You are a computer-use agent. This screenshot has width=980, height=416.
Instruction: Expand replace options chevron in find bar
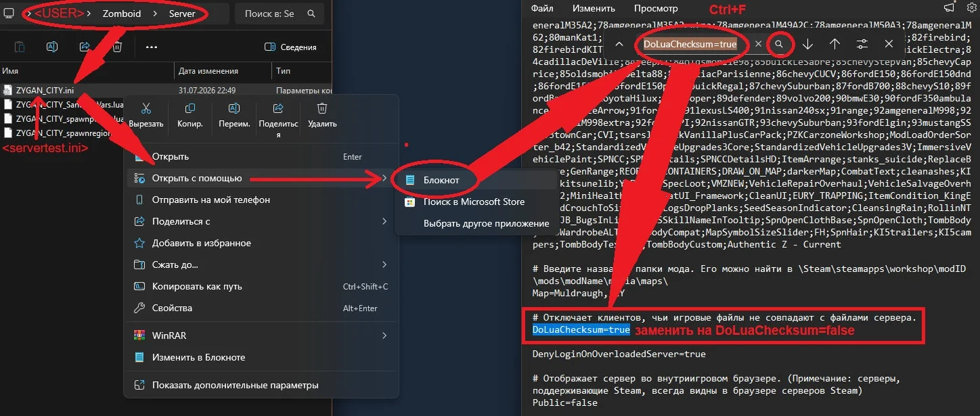pyautogui.click(x=619, y=44)
